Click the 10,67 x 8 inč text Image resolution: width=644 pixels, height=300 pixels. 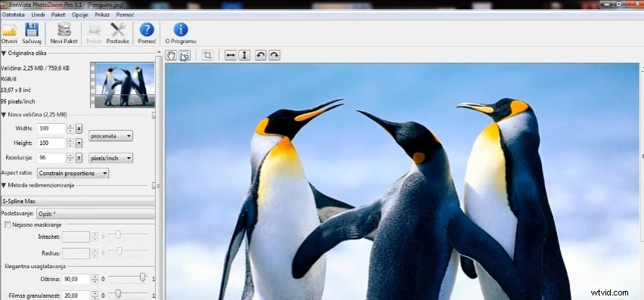pyautogui.click(x=15, y=90)
